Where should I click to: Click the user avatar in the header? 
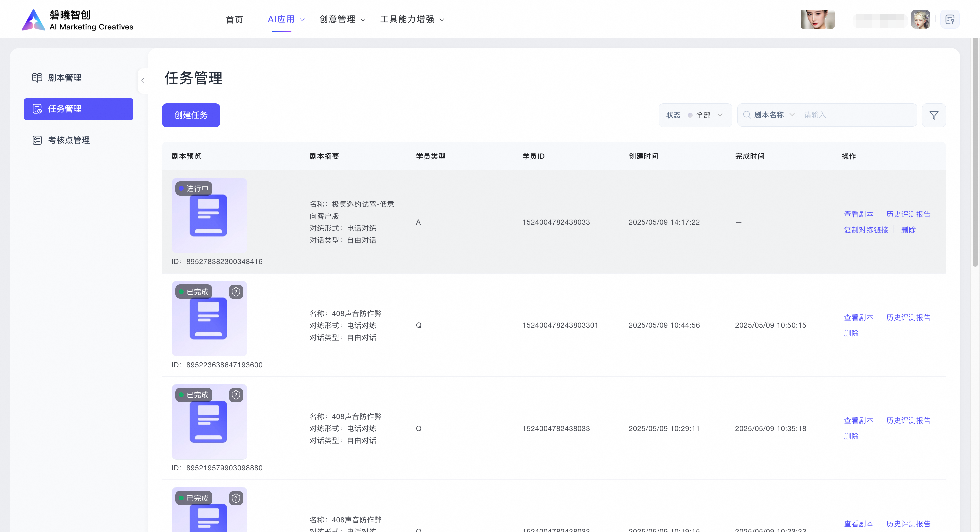point(920,19)
